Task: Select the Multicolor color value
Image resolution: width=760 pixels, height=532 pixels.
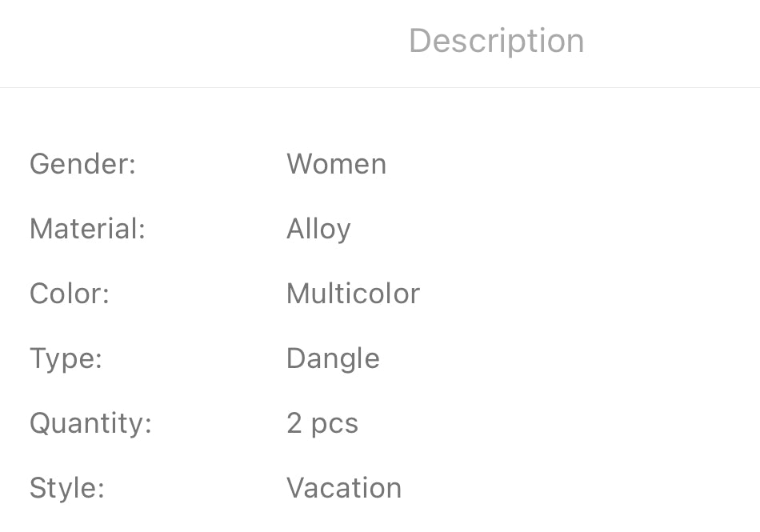Action: [x=353, y=294]
